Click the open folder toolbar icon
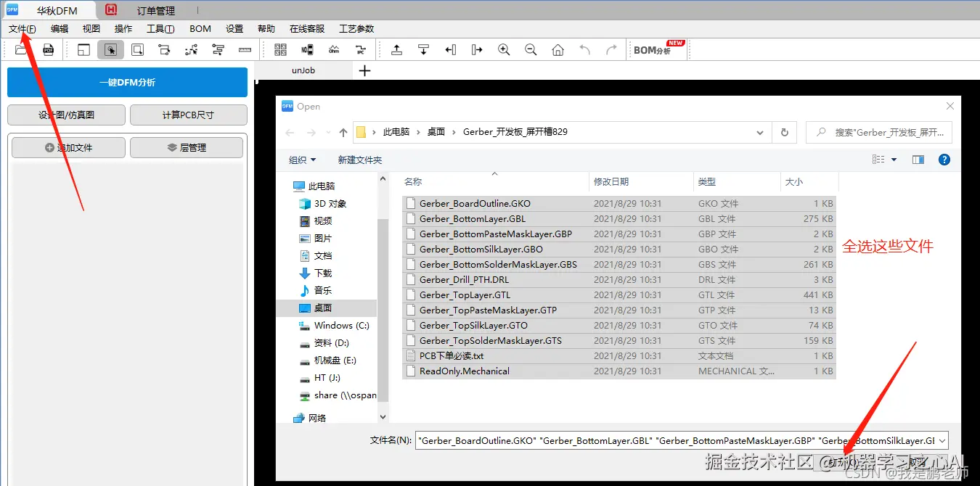Image resolution: width=980 pixels, height=486 pixels. 21,50
